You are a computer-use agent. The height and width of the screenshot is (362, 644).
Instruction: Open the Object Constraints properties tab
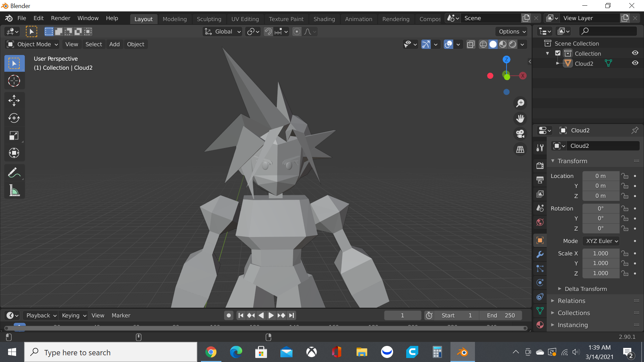[x=540, y=297]
